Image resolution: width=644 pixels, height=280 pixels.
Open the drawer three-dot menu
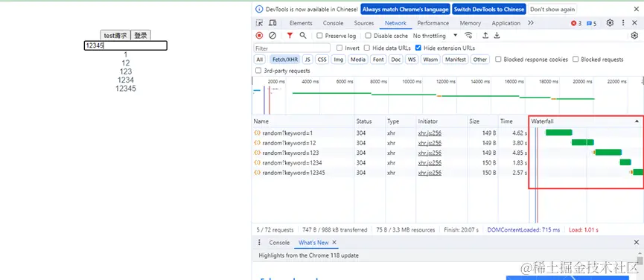click(x=259, y=243)
